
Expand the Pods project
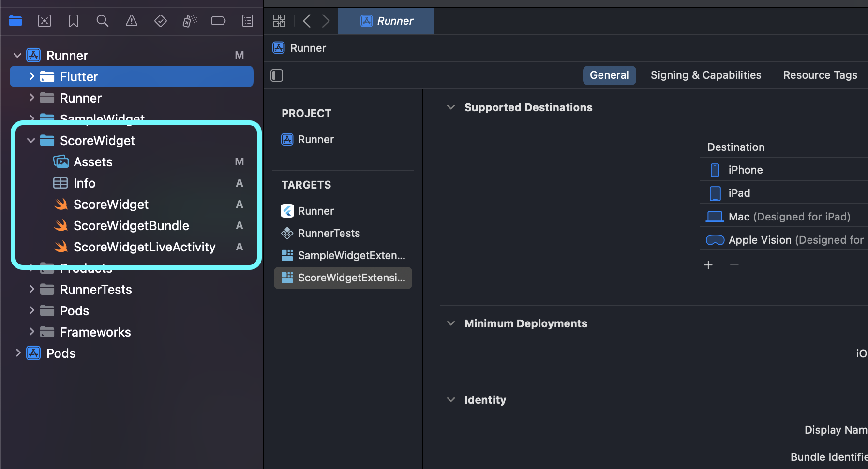[x=18, y=353]
